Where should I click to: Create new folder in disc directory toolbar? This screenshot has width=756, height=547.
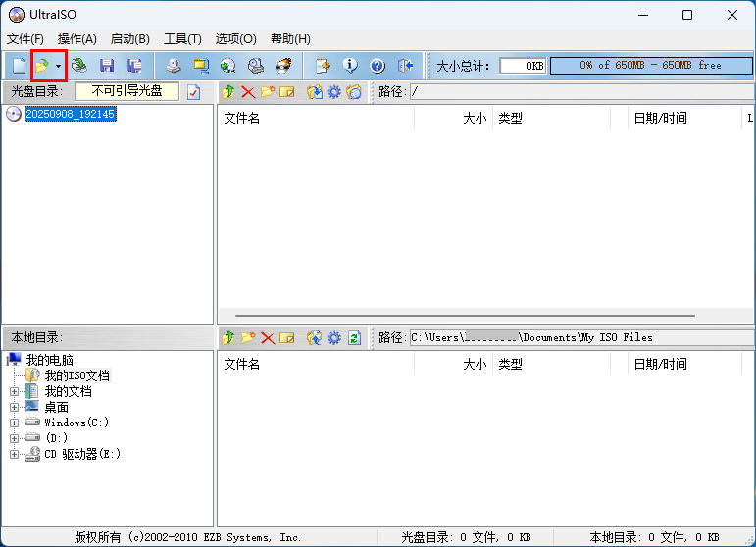point(268,91)
